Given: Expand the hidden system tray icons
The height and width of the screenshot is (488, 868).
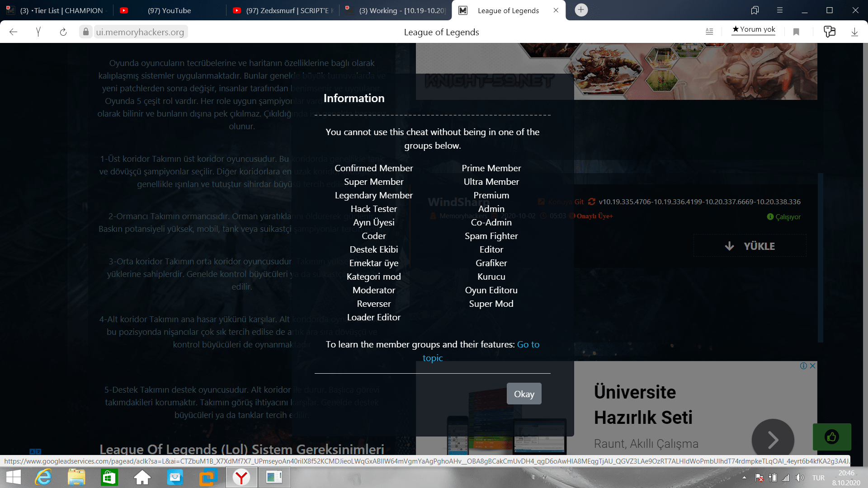Looking at the screenshot, I should point(744,478).
